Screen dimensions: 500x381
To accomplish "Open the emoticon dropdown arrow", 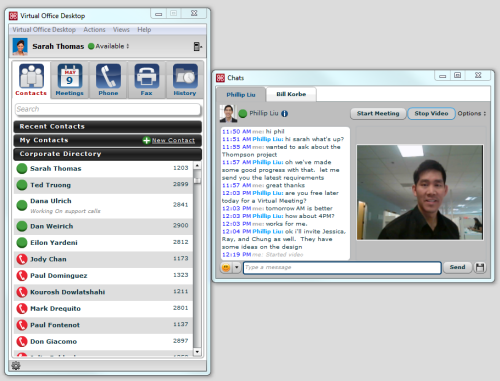I will [x=237, y=268].
